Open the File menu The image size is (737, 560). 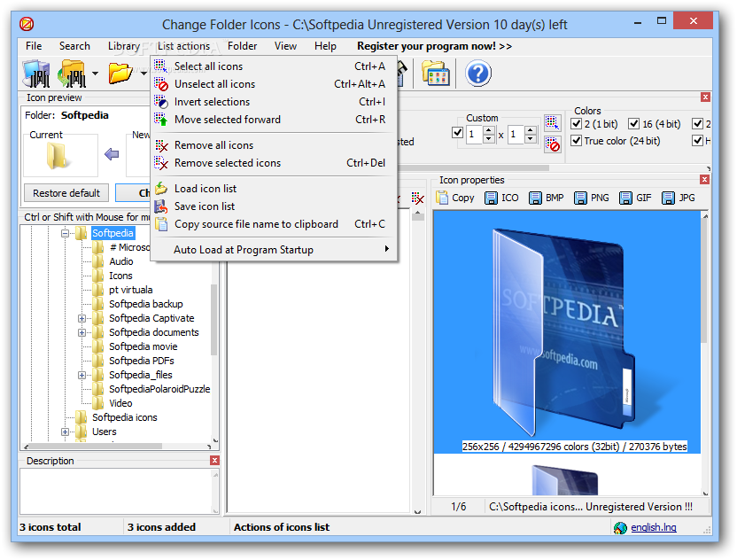tap(34, 46)
